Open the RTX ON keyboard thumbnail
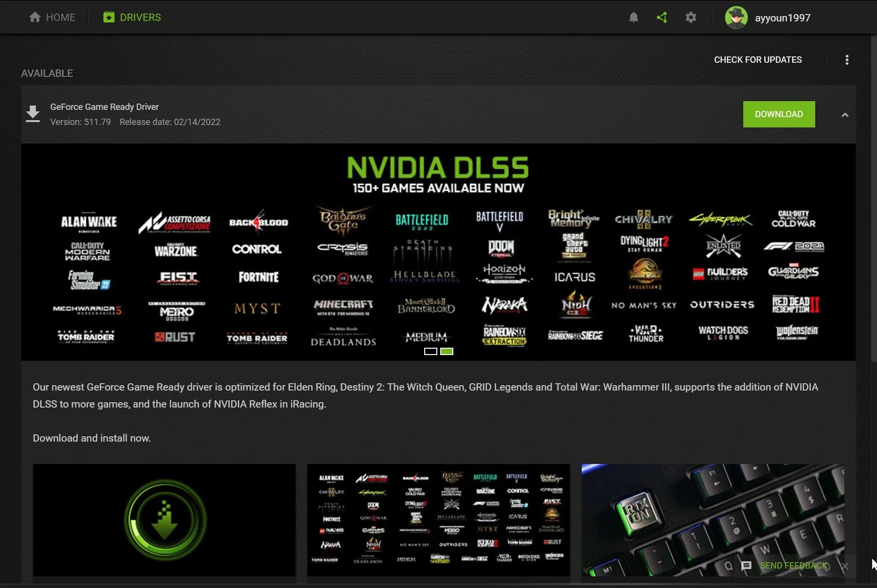 click(x=713, y=520)
